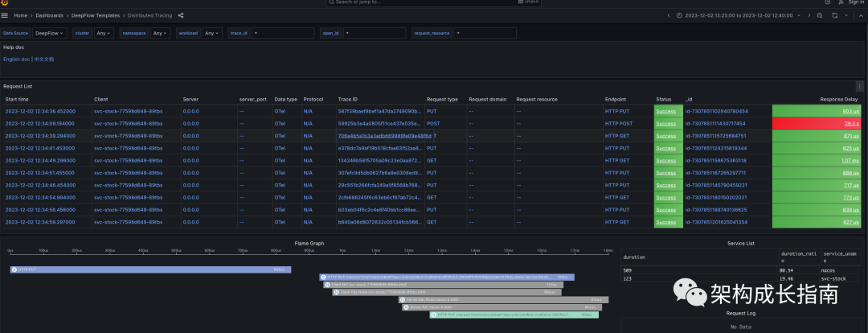Click the Grafana logo icon
868x333 pixels.
pyautogui.click(x=5, y=2)
